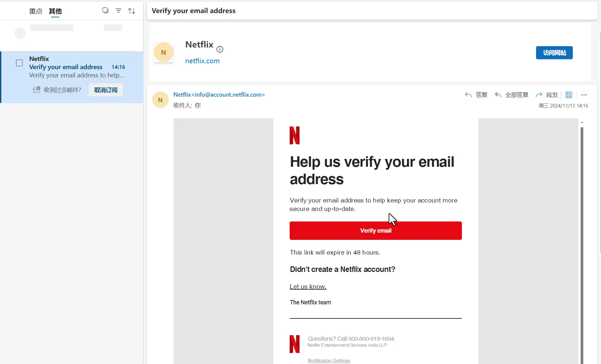Click the forward arrow icon
The width and height of the screenshot is (601, 364).
point(539,95)
